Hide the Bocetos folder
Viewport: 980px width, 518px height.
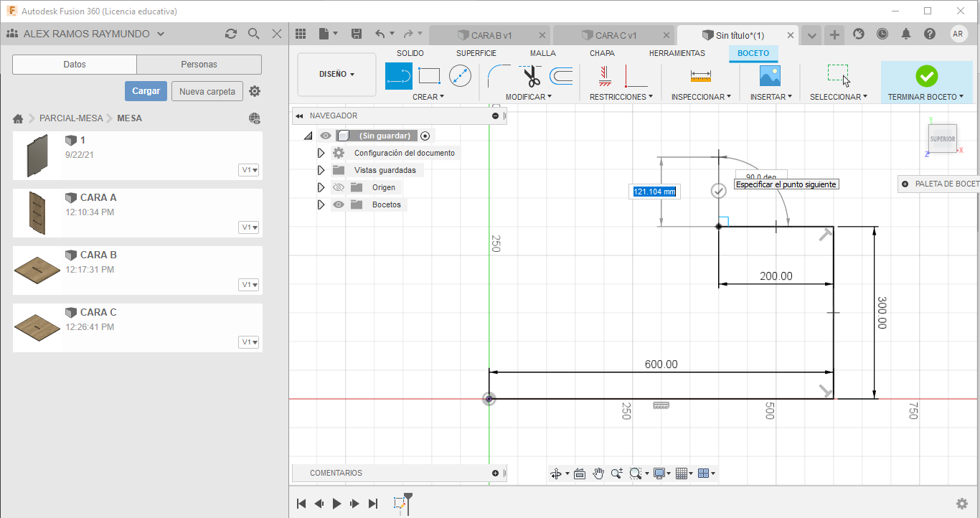tap(339, 204)
